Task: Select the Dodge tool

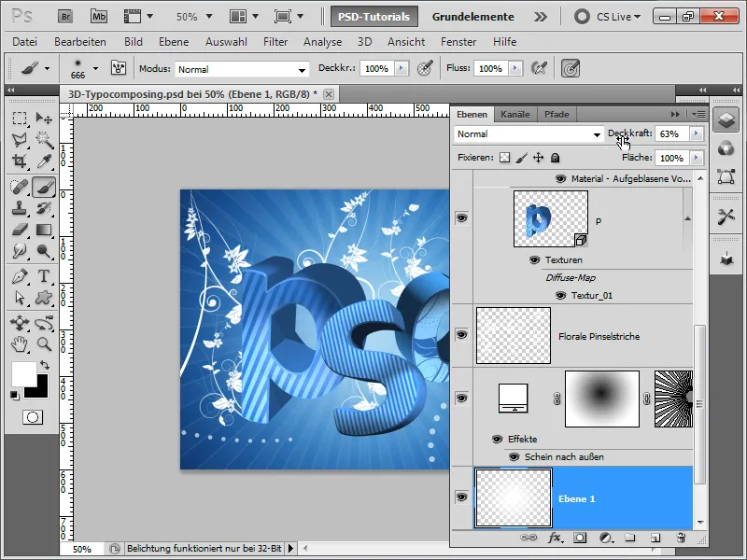Action: coord(44,251)
